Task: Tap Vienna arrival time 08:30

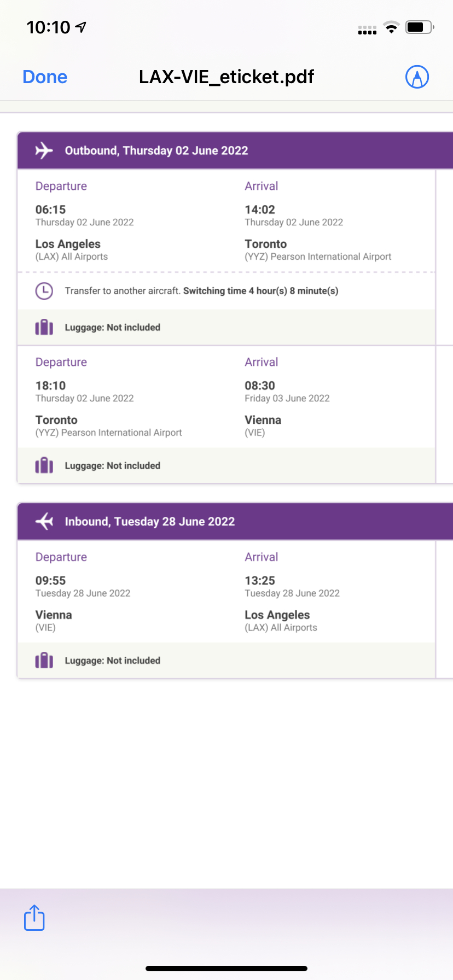Action: coord(260,386)
